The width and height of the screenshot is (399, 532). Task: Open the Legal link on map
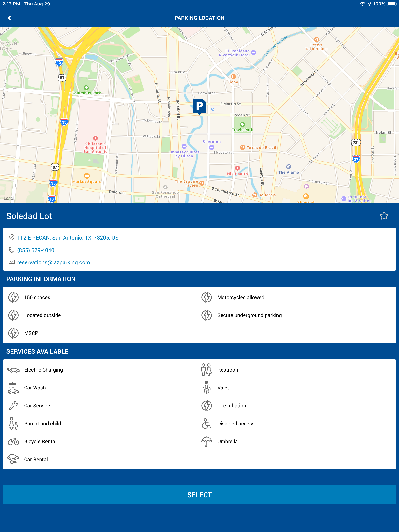(x=9, y=198)
